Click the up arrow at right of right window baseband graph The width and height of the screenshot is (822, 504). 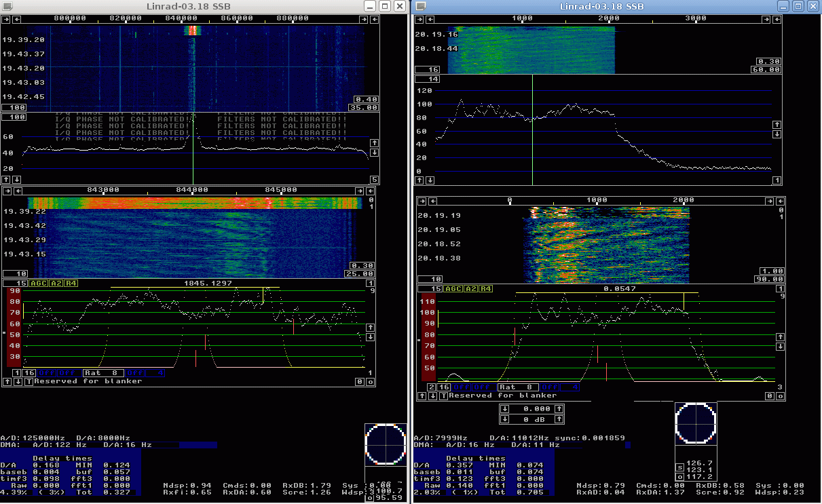click(781, 337)
